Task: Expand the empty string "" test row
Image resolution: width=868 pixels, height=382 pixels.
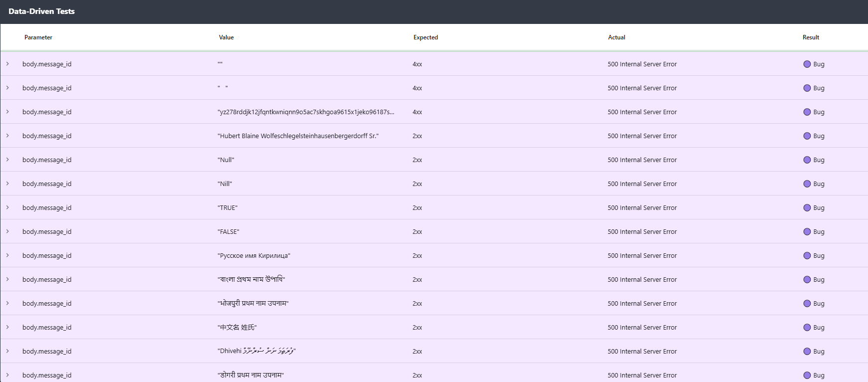Action: click(7, 64)
